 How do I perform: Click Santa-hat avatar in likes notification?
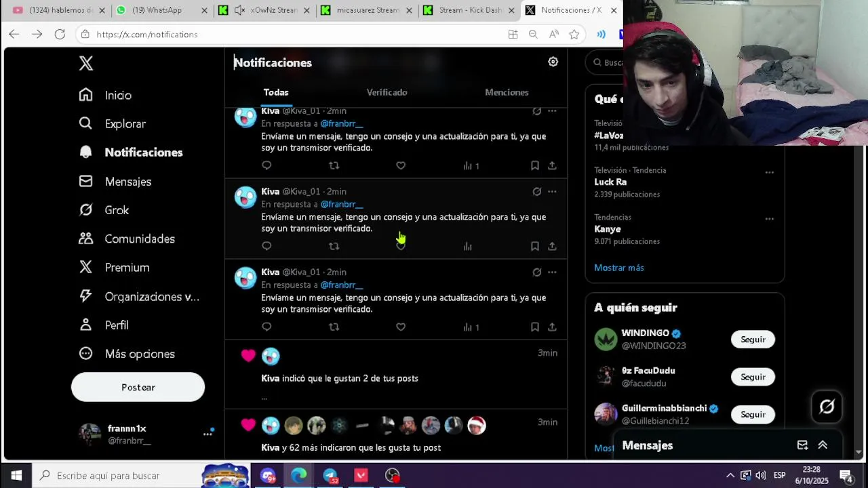pyautogui.click(x=477, y=425)
